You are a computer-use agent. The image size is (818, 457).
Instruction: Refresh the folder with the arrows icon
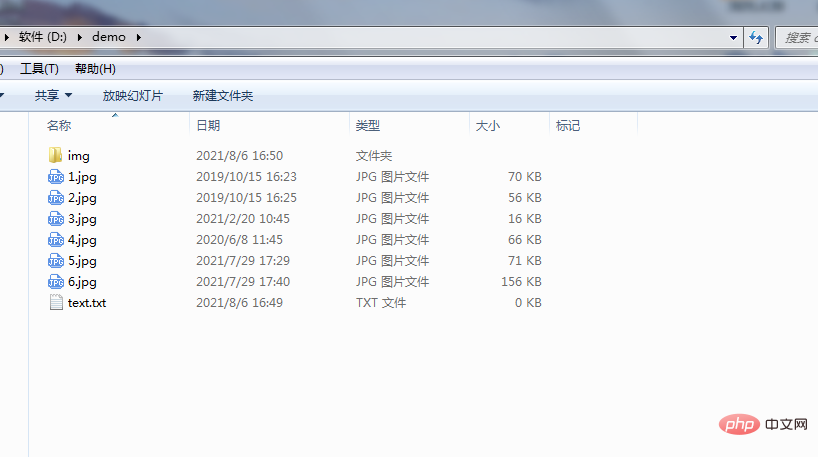click(756, 38)
